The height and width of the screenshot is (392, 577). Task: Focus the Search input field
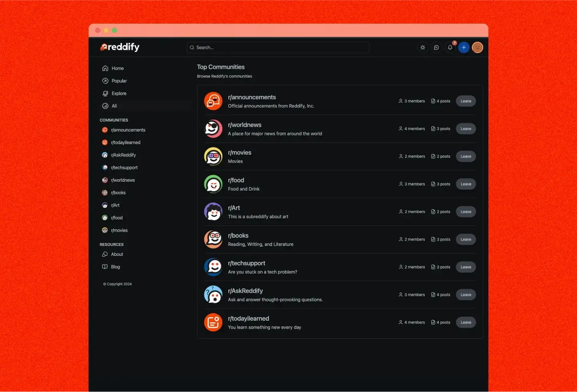(278, 47)
